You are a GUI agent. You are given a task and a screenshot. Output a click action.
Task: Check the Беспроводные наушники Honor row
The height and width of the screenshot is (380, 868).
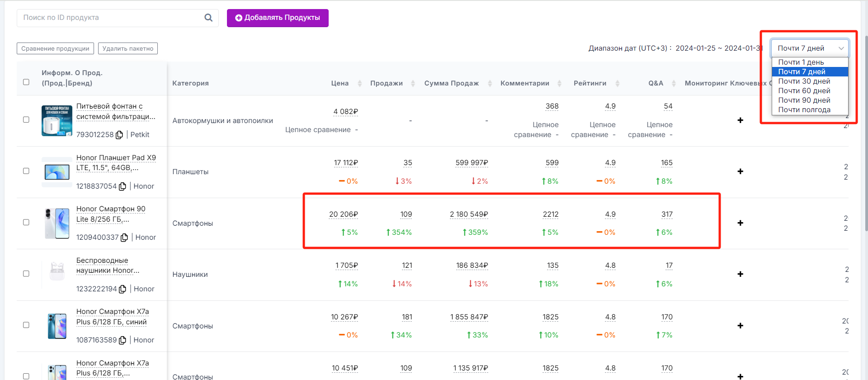pos(26,274)
